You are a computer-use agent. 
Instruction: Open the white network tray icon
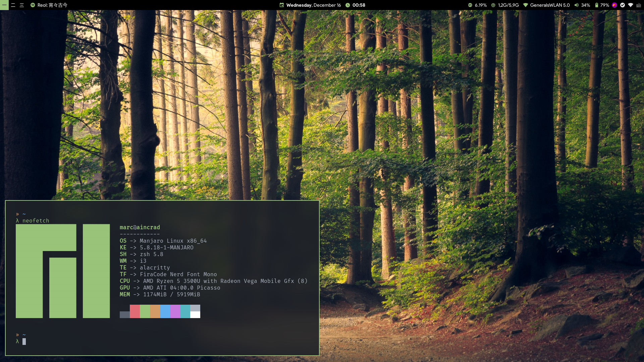tap(631, 5)
